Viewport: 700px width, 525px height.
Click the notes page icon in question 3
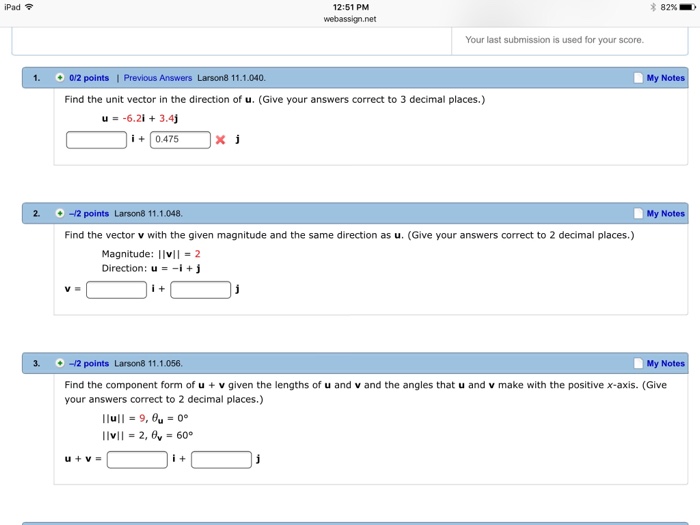pyautogui.click(x=638, y=363)
